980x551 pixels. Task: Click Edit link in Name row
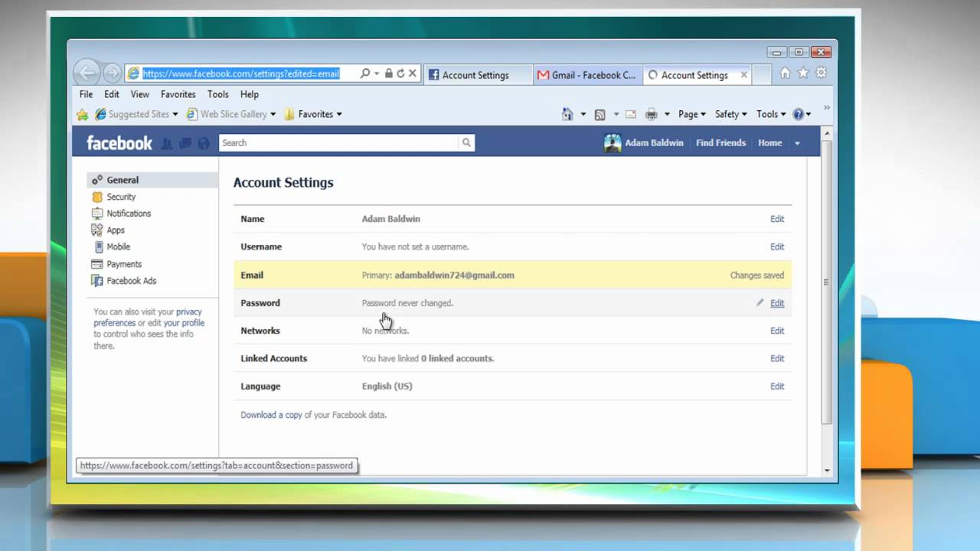(x=777, y=219)
